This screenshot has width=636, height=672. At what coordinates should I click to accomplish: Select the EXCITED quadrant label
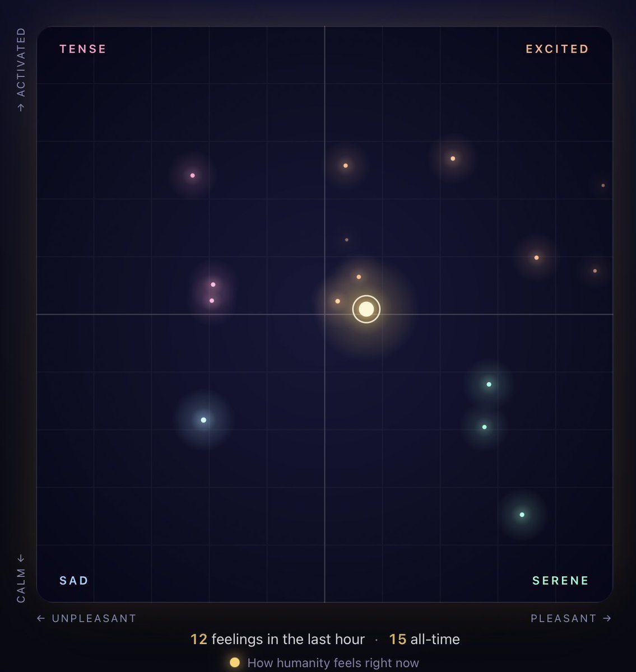pos(558,49)
